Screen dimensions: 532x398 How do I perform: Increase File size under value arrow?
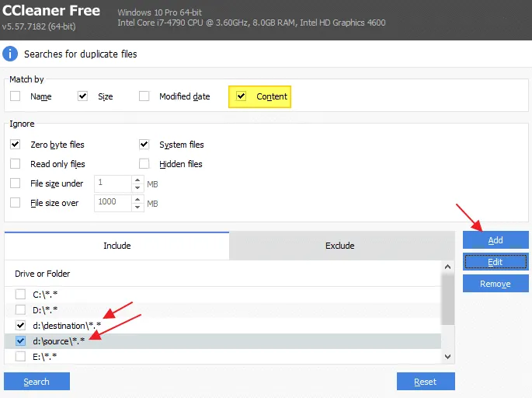137,180
